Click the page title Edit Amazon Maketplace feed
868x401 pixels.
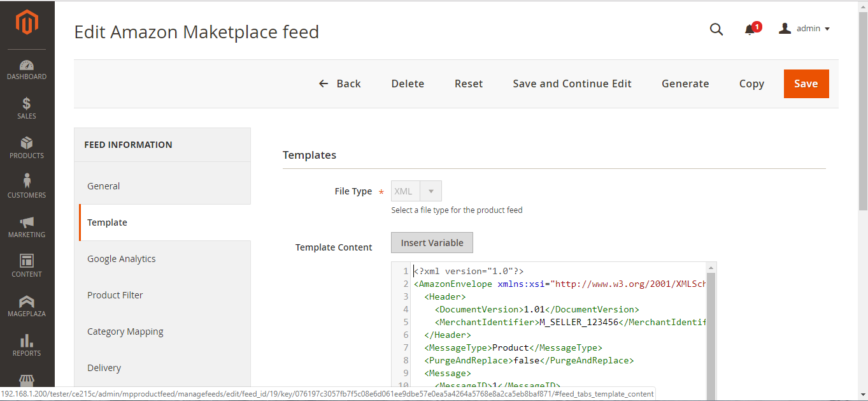click(x=197, y=32)
